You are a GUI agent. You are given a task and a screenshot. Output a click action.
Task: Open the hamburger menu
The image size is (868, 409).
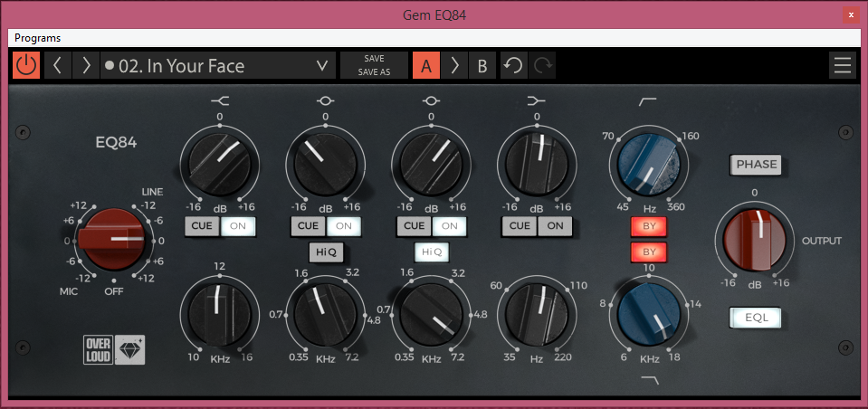click(x=843, y=66)
